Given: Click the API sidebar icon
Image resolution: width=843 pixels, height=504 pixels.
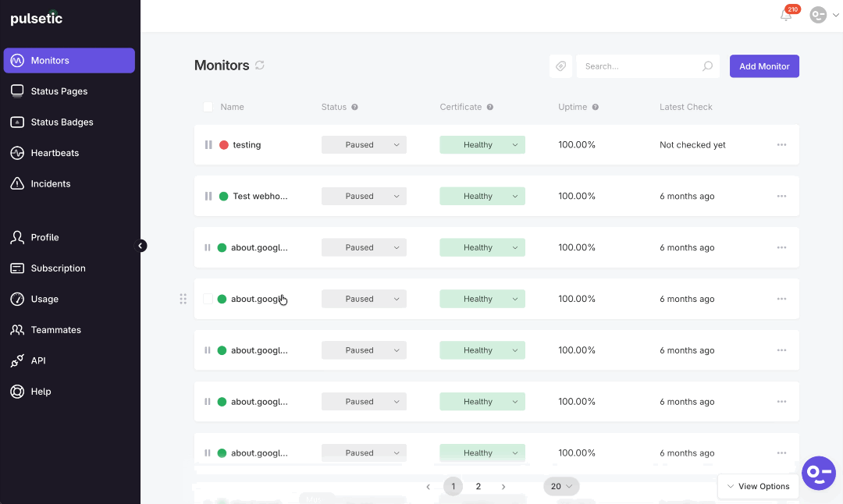Looking at the screenshot, I should [x=17, y=360].
